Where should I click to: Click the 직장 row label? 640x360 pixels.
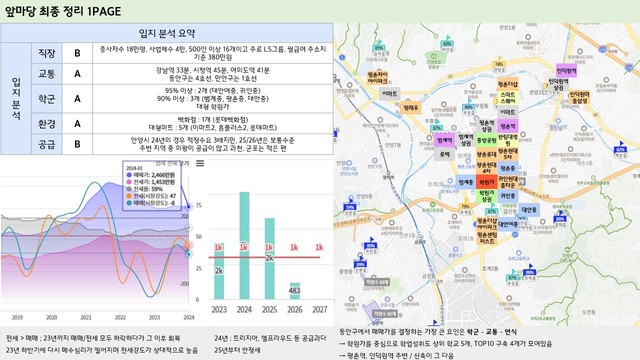(47, 53)
